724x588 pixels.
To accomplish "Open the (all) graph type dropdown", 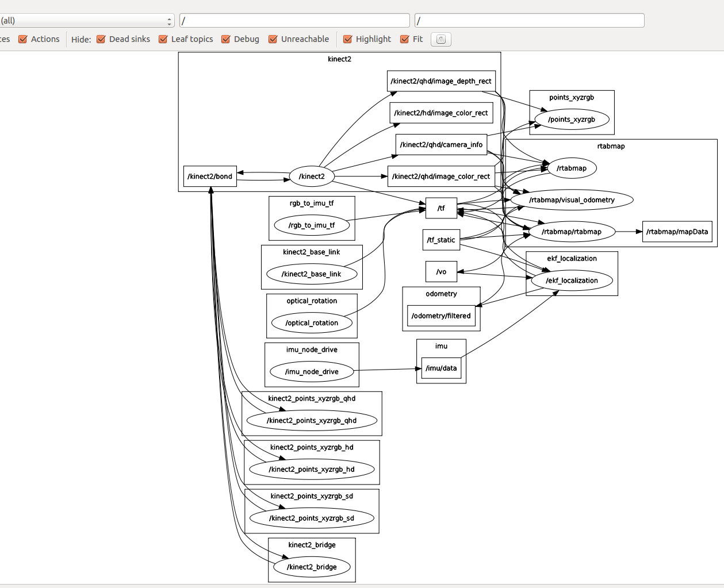I will [x=86, y=21].
